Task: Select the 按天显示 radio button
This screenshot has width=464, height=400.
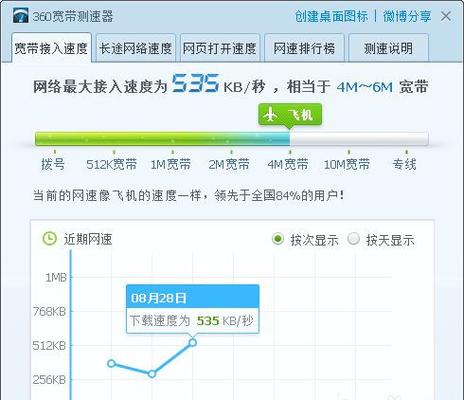Action: [353, 239]
